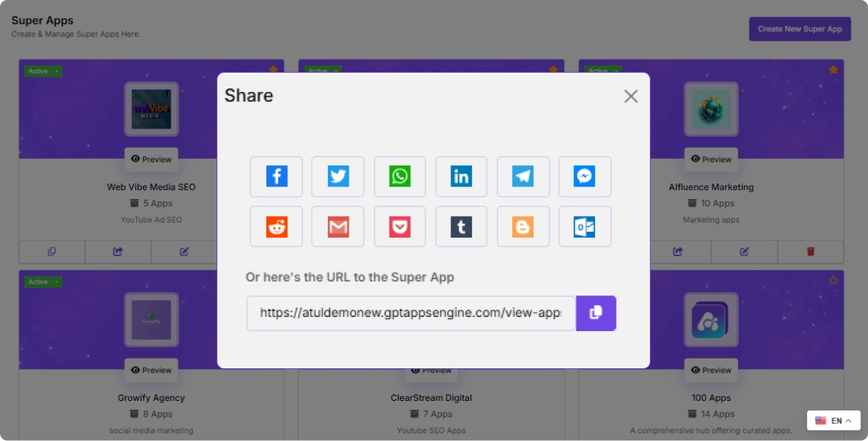Click the Super App URL field
Image resolution: width=868 pixels, height=441 pixels.
click(x=411, y=313)
